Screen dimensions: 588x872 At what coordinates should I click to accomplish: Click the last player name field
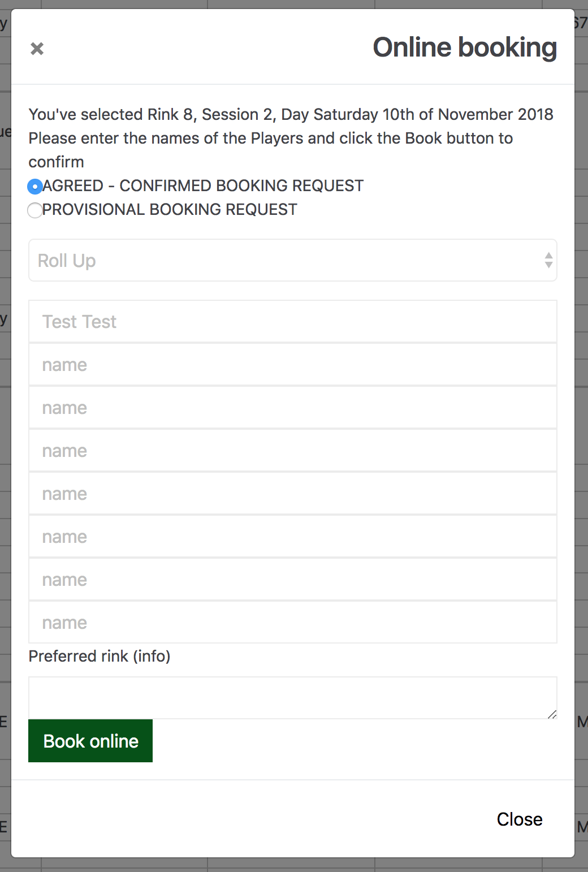pyautogui.click(x=293, y=623)
